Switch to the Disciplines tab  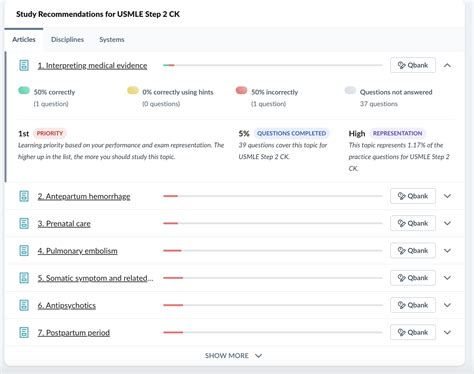coord(67,39)
